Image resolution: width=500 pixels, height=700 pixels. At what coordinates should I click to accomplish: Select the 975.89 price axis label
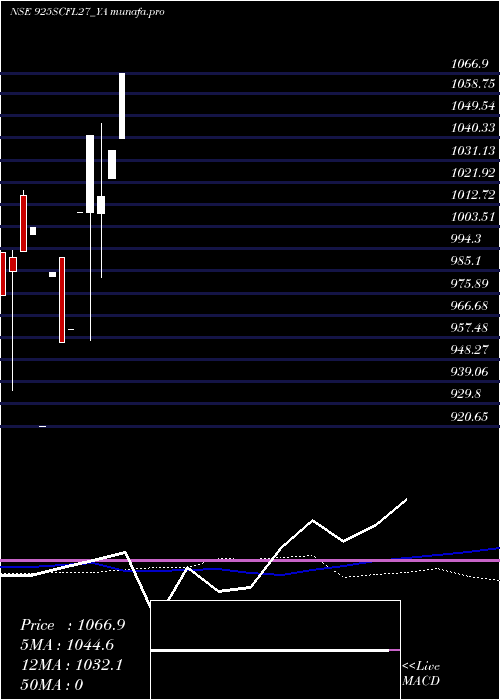point(470,283)
